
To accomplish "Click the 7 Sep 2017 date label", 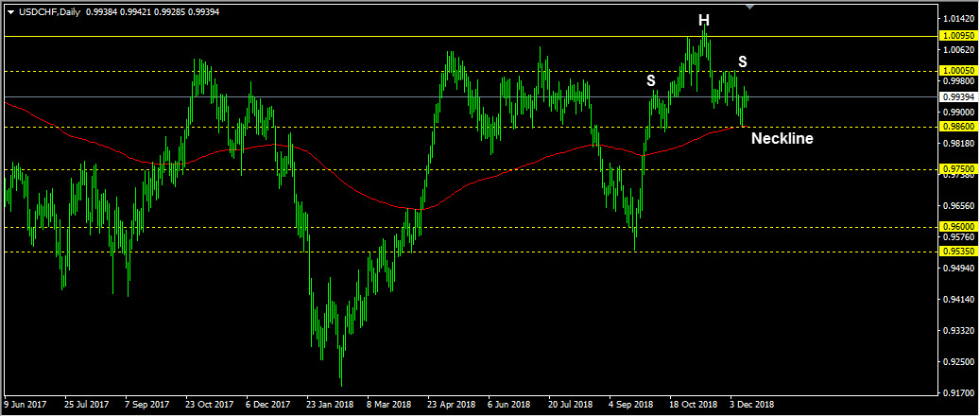I will (x=146, y=404).
